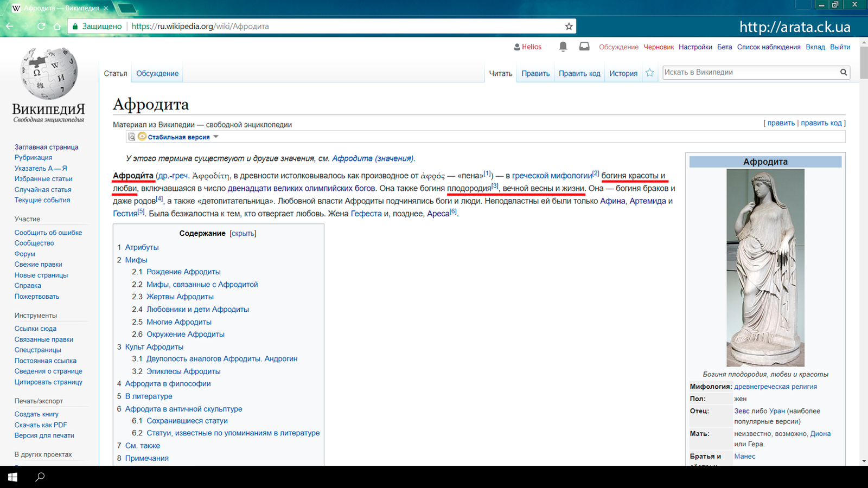Screen dimensions: 868x488
Task: Open двенадцати великих олимпийских богов link
Action: pos(302,188)
